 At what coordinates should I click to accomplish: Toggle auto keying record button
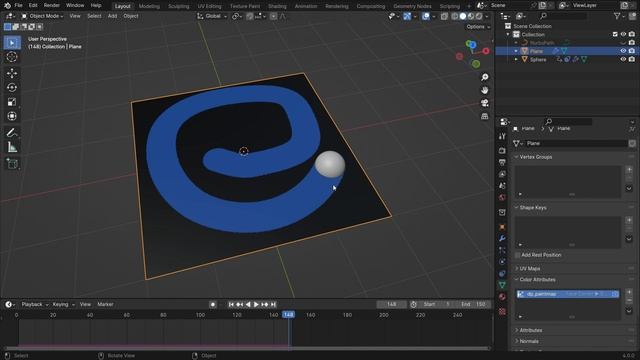(x=213, y=304)
